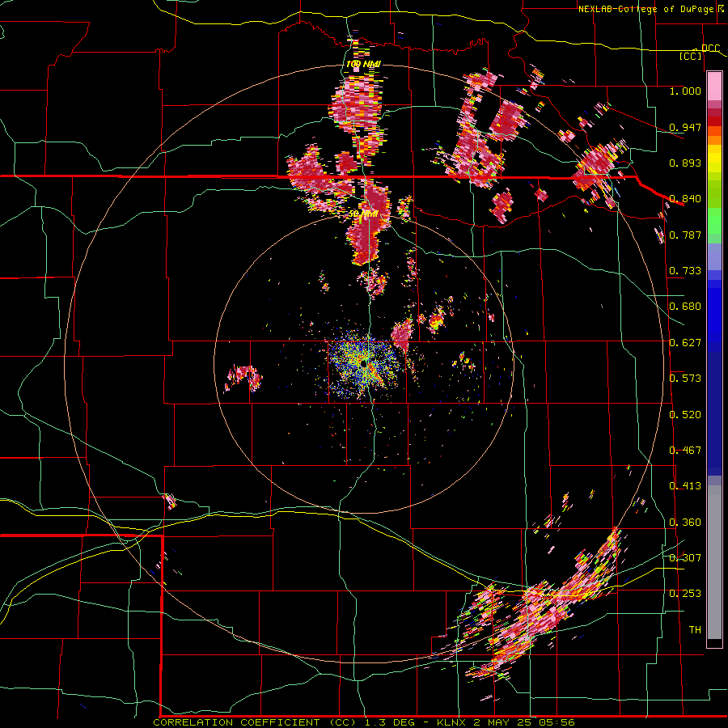The height and width of the screenshot is (728, 728).
Task: Pick the bright green swatch on color bar
Action: 714,221
